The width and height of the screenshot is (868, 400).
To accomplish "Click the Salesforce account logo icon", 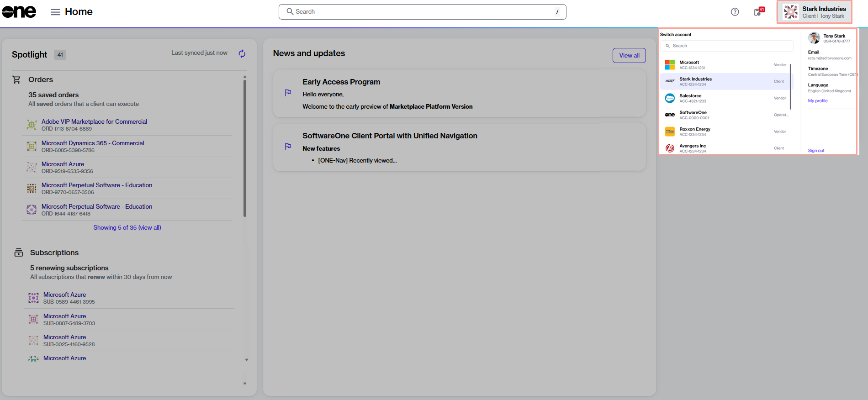I will point(670,98).
